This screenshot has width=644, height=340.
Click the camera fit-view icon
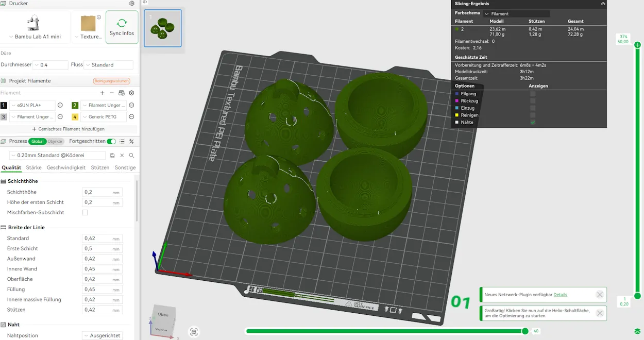point(194,332)
